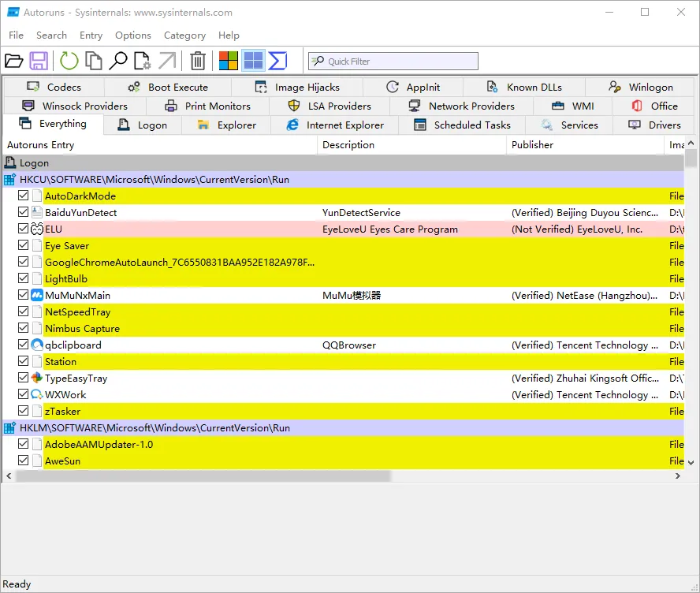Click the BaiduYunDetect entry icon
Image resolution: width=700 pixels, height=593 pixels.
pos(37,212)
